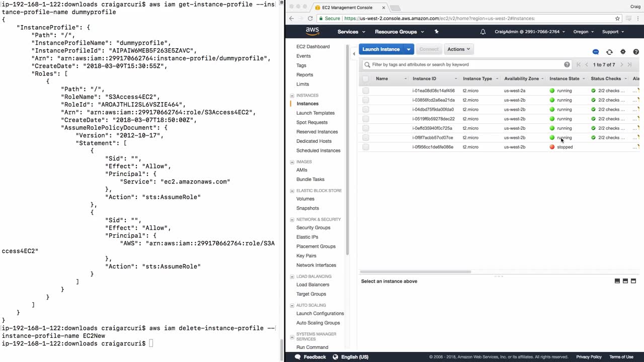Open the Support dropdown menu
Image resolution: width=644 pixels, height=362 pixels.
tap(613, 32)
